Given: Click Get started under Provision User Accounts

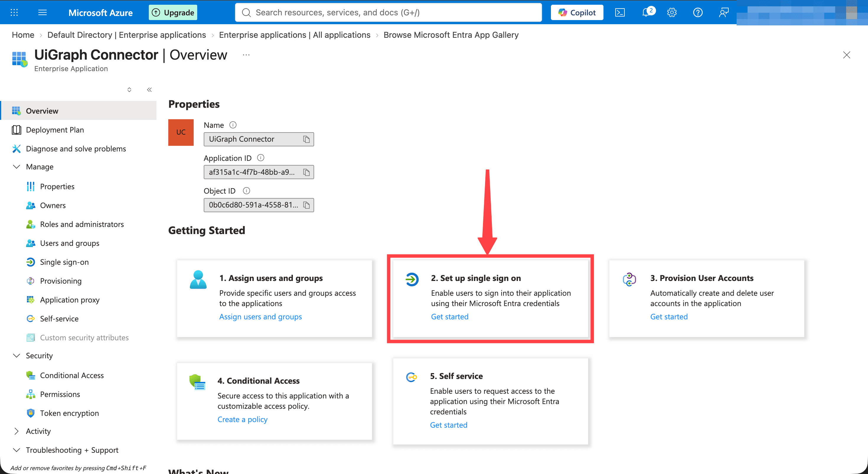Looking at the screenshot, I should point(669,317).
